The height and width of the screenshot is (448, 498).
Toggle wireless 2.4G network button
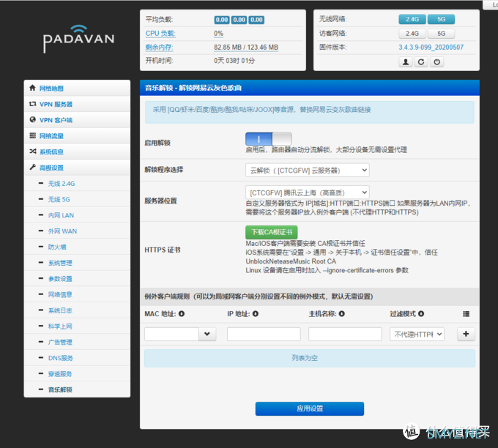[412, 19]
